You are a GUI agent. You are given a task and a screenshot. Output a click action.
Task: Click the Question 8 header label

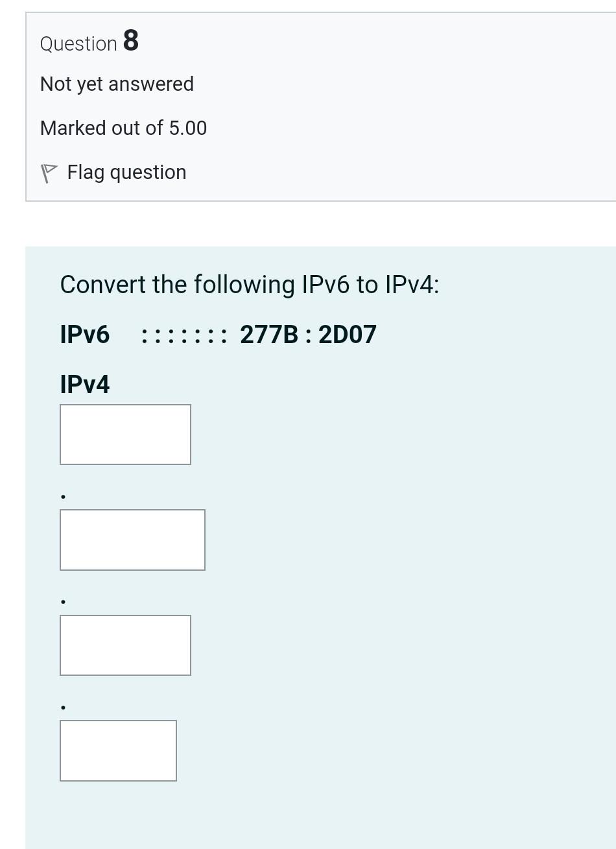tap(89, 42)
